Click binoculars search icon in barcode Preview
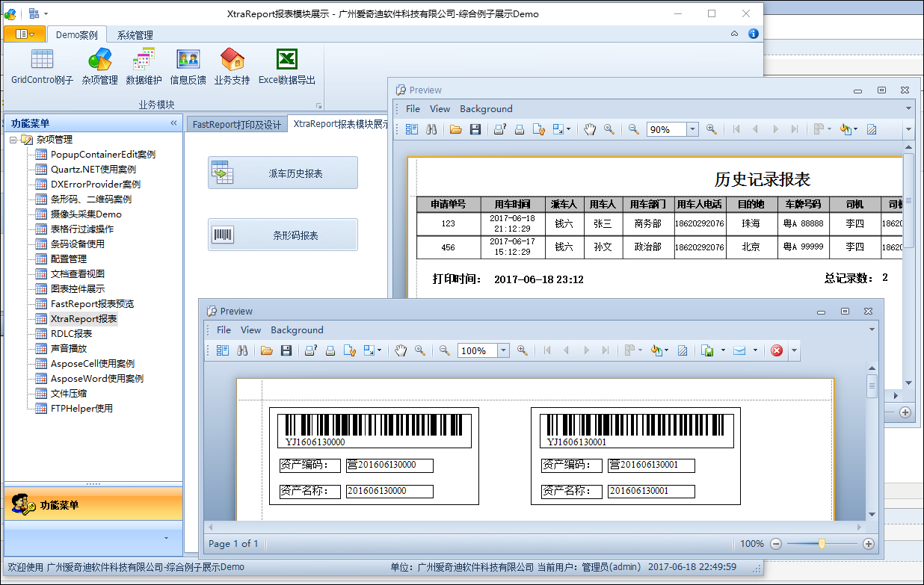 [242, 350]
